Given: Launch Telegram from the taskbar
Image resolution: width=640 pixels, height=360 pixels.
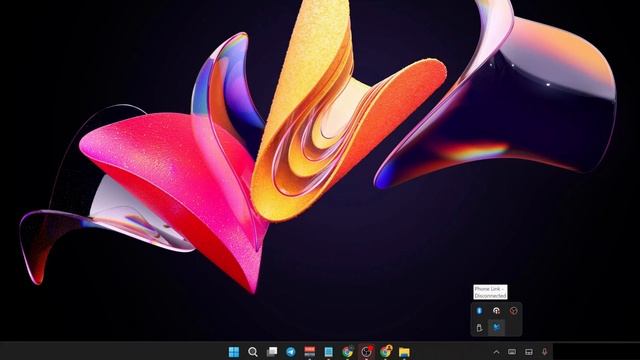Looking at the screenshot, I should tap(291, 352).
